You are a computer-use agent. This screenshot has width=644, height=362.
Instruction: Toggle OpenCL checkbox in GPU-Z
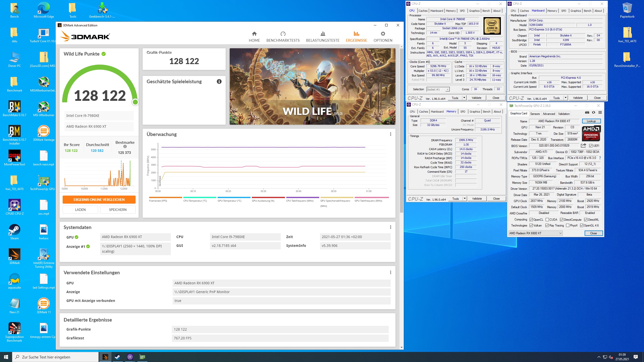tap(531, 219)
